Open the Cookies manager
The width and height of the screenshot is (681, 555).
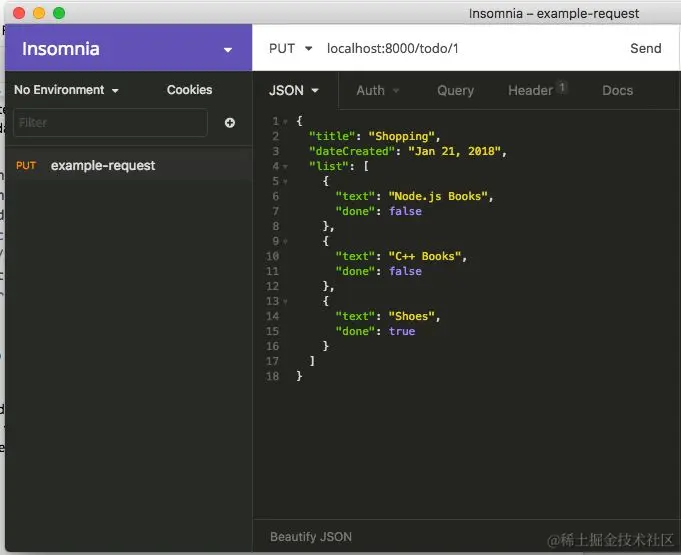coord(189,90)
